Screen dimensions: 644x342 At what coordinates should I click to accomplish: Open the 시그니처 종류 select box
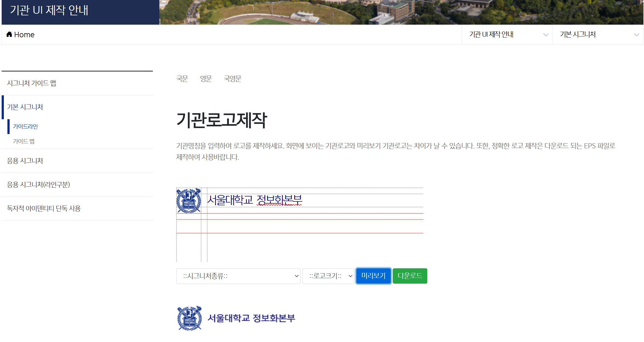pos(238,276)
